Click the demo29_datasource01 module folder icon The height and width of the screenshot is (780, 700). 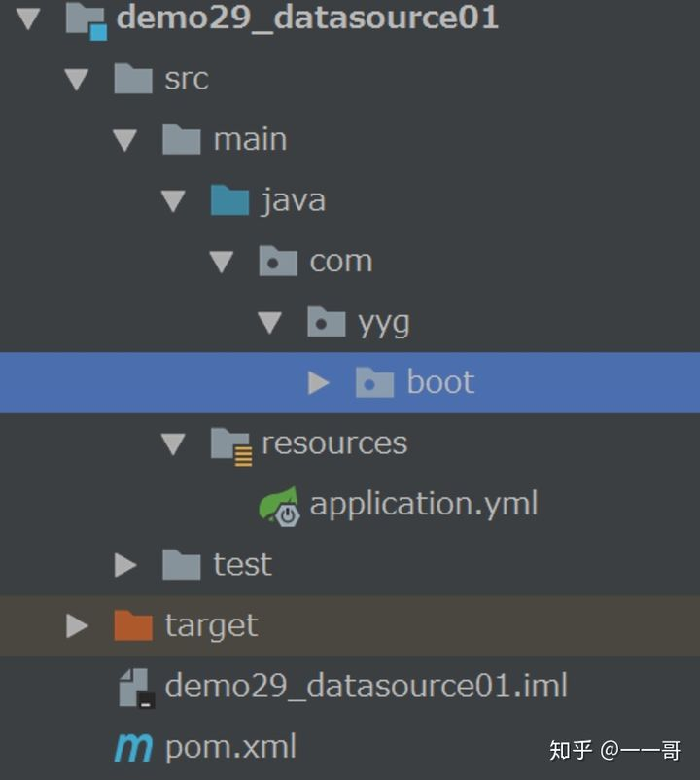pyautogui.click(x=86, y=20)
